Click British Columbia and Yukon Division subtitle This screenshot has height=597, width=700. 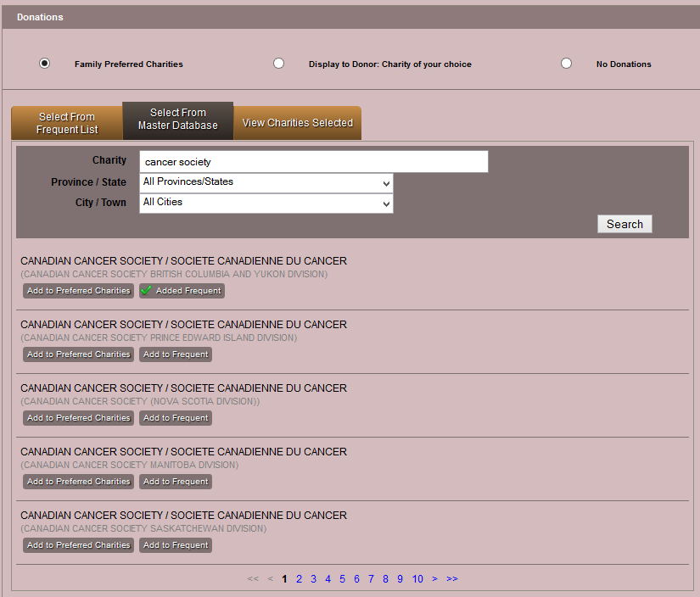coord(174,275)
